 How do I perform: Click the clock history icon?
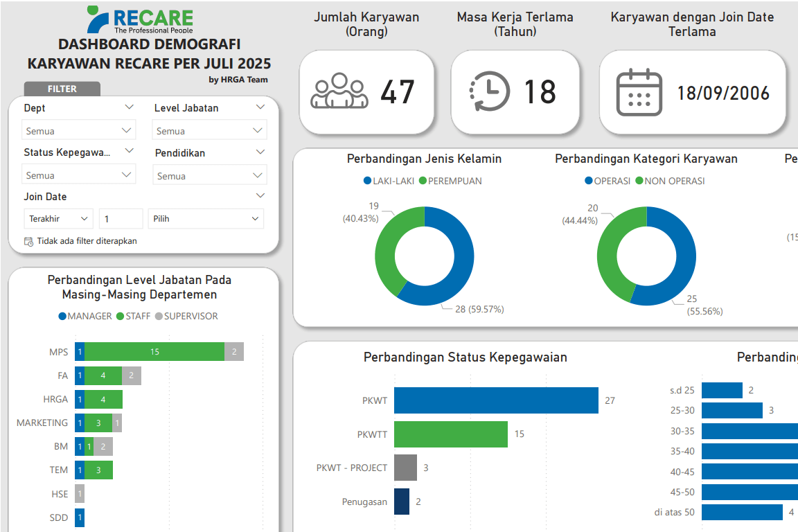click(489, 91)
